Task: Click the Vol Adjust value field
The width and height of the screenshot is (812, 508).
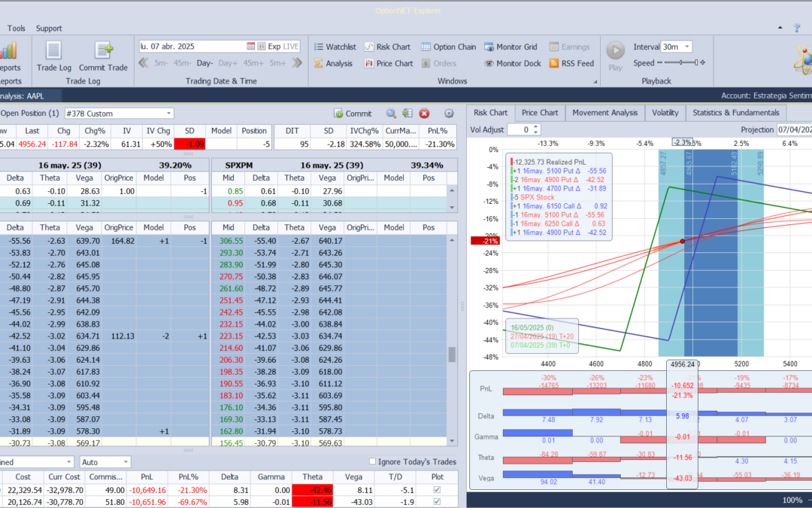Action: 520,129
